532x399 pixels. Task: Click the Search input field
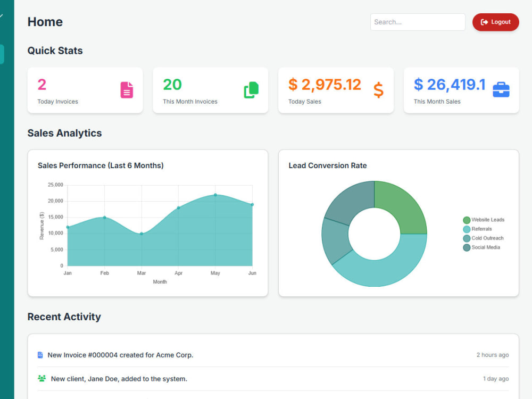coord(417,22)
